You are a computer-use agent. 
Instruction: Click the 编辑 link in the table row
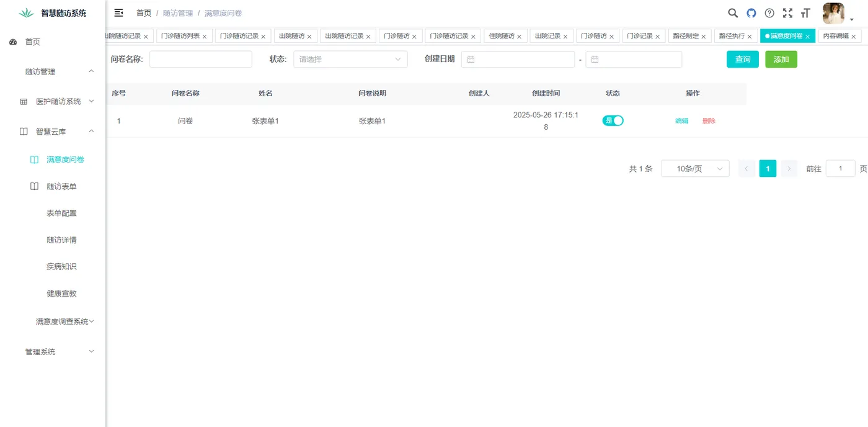point(681,120)
